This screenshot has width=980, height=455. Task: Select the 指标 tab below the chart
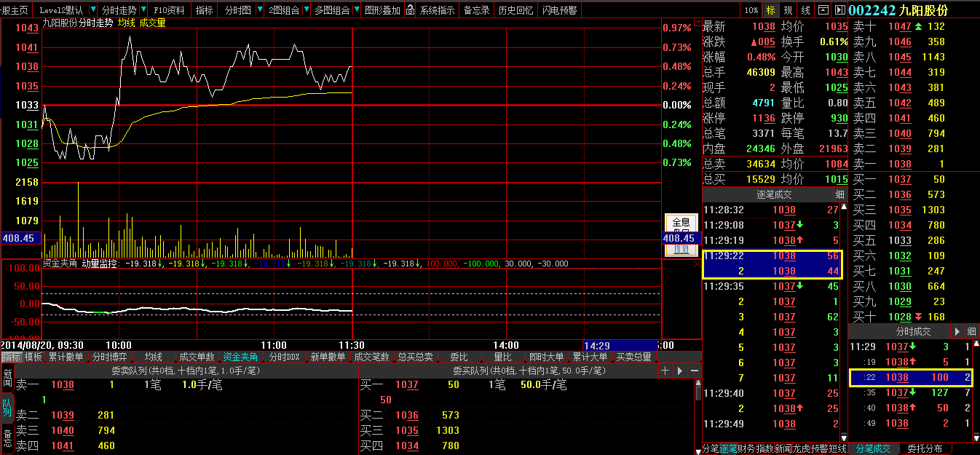[x=11, y=357]
